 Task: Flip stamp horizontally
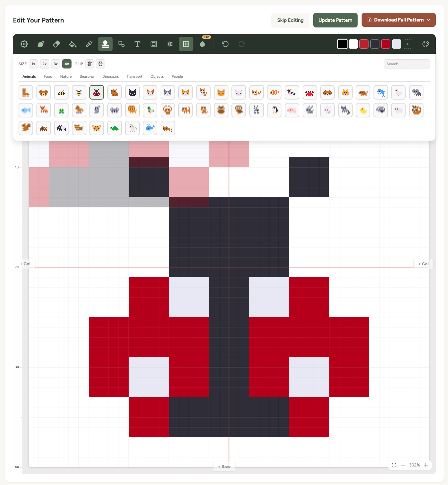pyautogui.click(x=90, y=64)
